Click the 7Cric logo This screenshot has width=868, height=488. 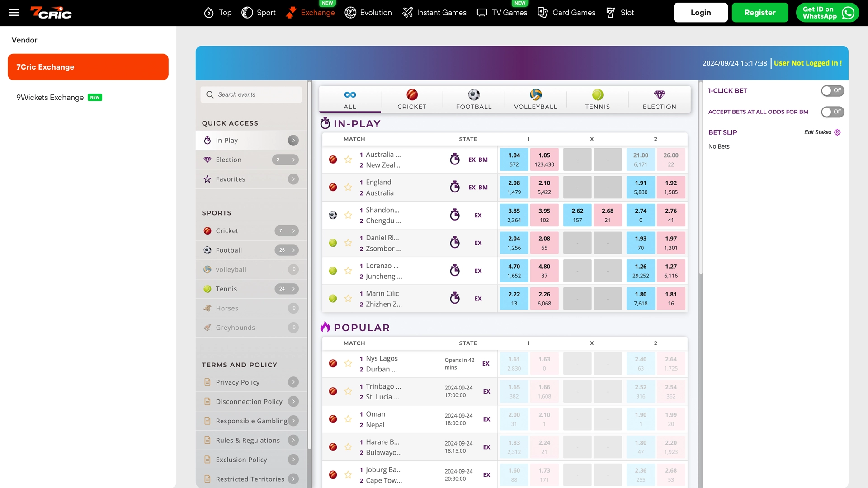[x=51, y=13]
